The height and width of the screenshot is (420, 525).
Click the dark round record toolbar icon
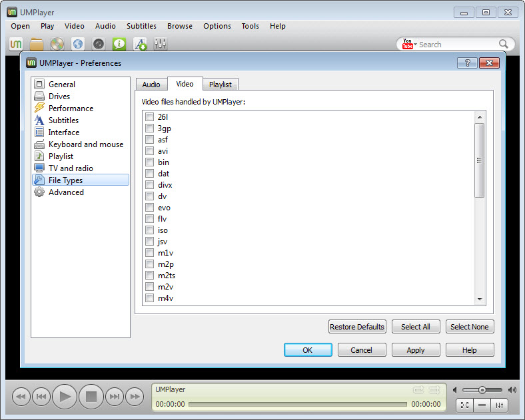tap(99, 44)
